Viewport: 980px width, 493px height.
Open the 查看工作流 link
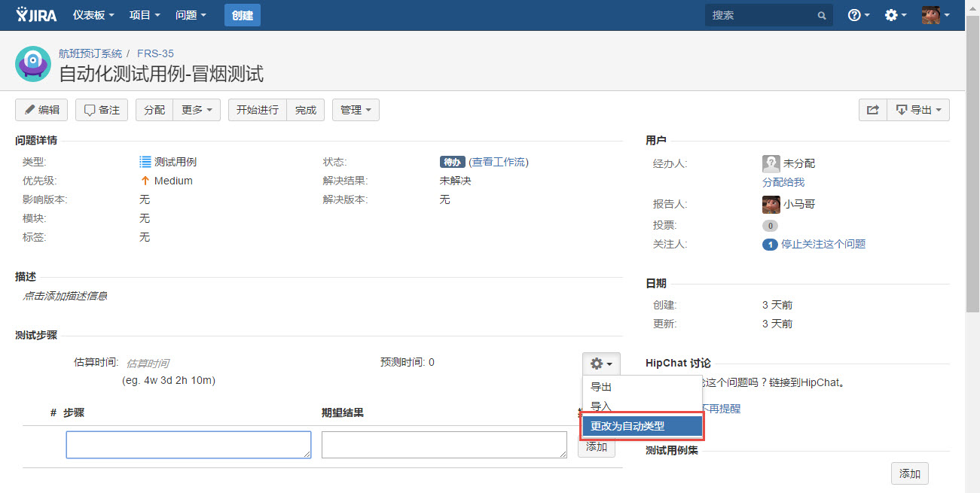tap(499, 162)
